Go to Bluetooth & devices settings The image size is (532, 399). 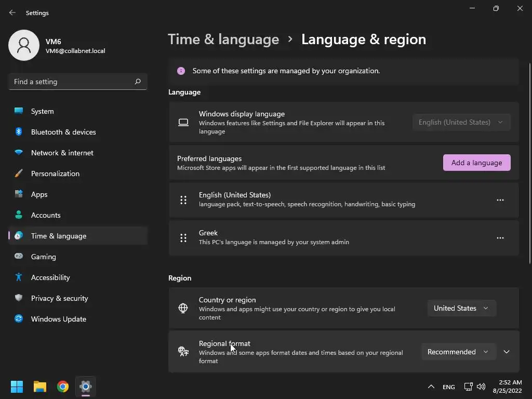pos(63,132)
